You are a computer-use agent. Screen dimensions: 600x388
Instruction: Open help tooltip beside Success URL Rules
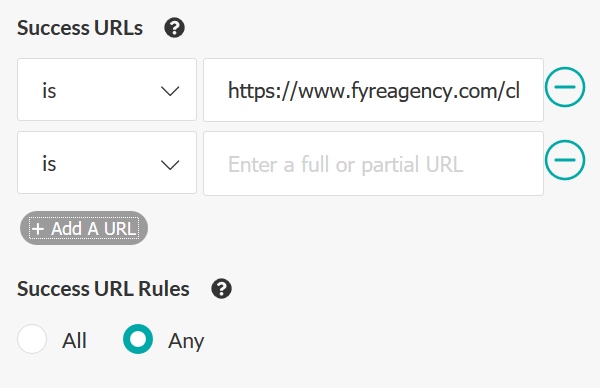pos(222,289)
